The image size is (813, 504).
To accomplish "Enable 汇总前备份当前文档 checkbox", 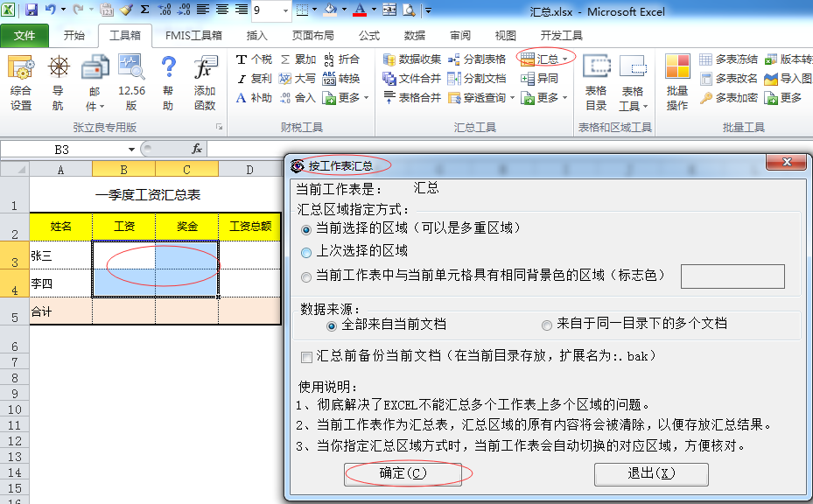I will click(306, 357).
